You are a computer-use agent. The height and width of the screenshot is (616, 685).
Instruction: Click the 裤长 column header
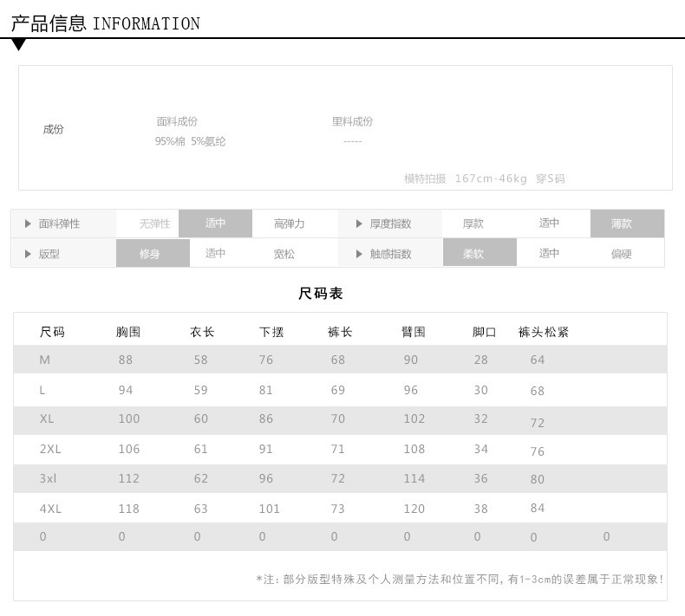340,332
